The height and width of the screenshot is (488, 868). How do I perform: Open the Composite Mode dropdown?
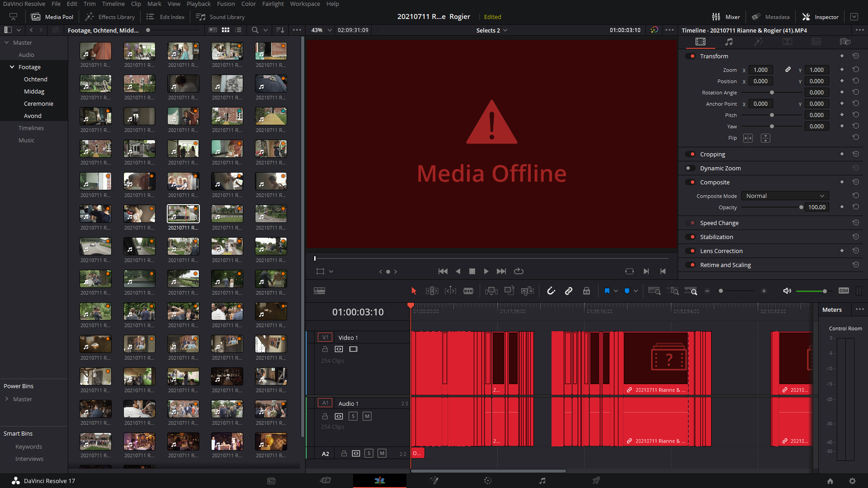785,196
